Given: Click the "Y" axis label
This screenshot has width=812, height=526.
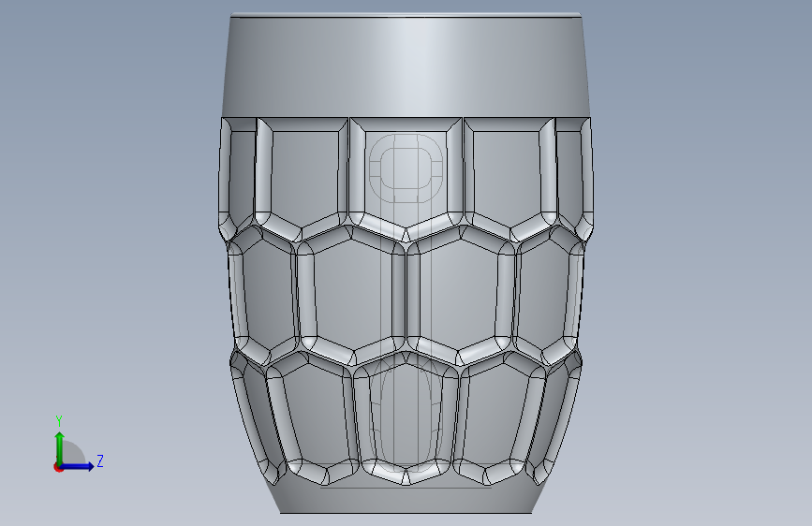Looking at the screenshot, I should click(59, 421).
